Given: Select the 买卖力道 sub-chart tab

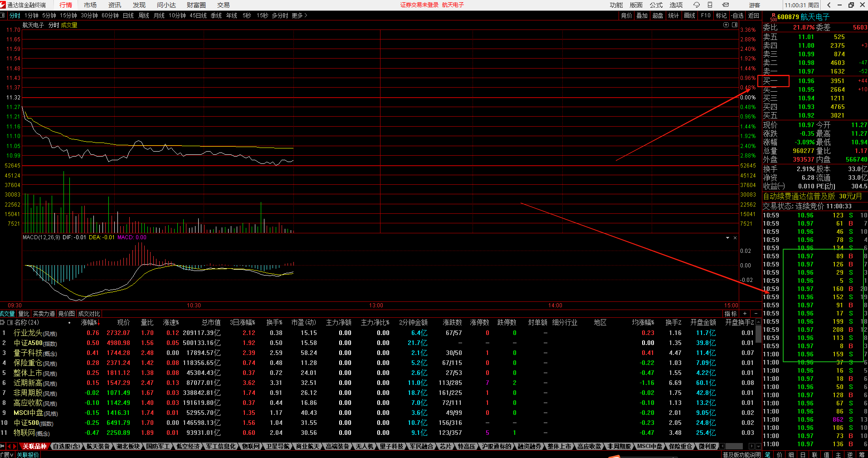Looking at the screenshot, I should coord(44,314).
